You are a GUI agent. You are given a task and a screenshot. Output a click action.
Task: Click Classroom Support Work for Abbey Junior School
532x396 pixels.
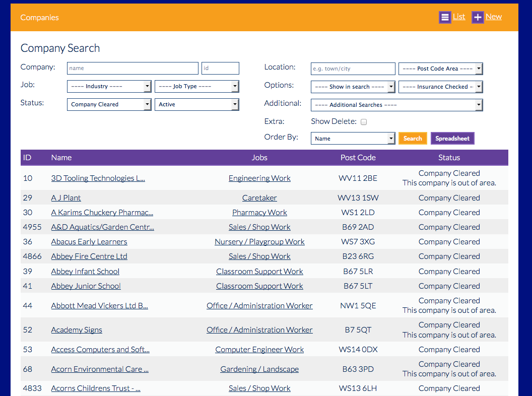click(x=259, y=286)
